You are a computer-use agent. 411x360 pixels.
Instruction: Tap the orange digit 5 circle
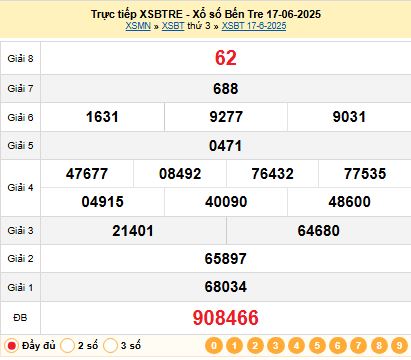pos(317,346)
